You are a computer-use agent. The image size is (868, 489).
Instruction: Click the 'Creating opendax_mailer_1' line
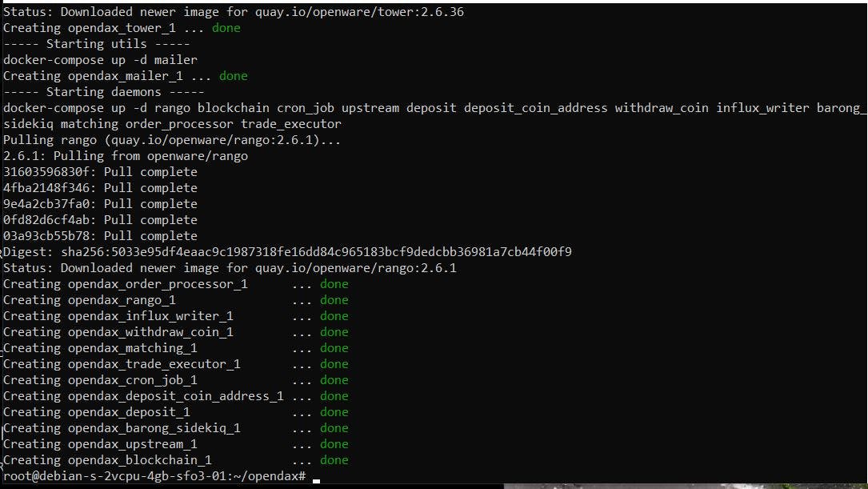coord(125,76)
